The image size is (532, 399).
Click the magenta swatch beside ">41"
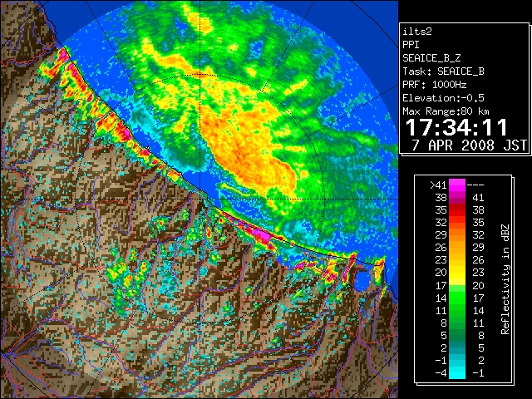[457, 185]
